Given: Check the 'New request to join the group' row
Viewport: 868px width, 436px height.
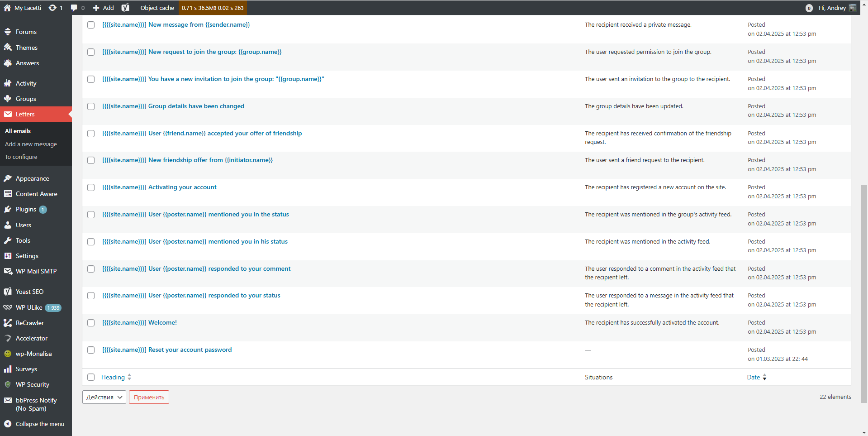Looking at the screenshot, I should [91, 52].
